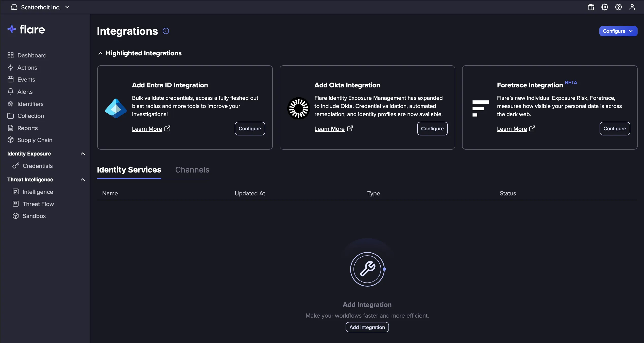Click the Threat Flow icon in sidebar

pos(16,204)
